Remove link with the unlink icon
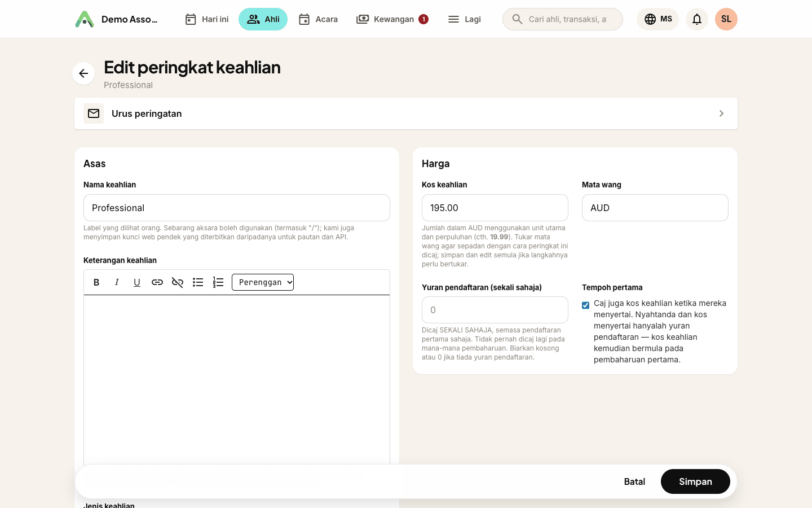This screenshot has height=508, width=812. [x=178, y=282]
